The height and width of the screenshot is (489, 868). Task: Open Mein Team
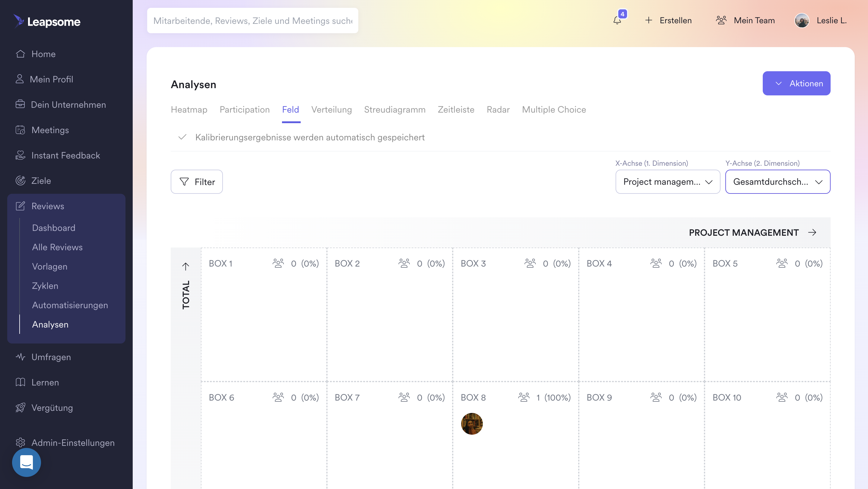pyautogui.click(x=745, y=21)
